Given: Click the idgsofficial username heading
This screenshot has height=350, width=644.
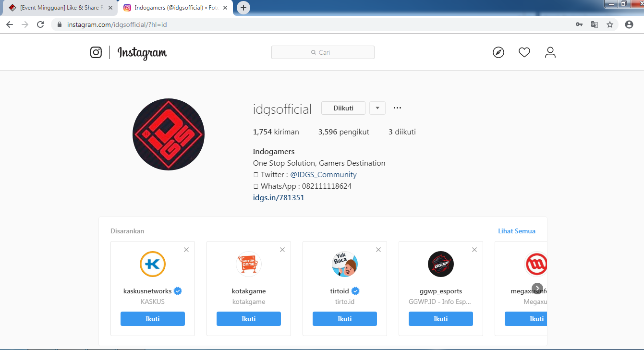Looking at the screenshot, I should pyautogui.click(x=282, y=109).
